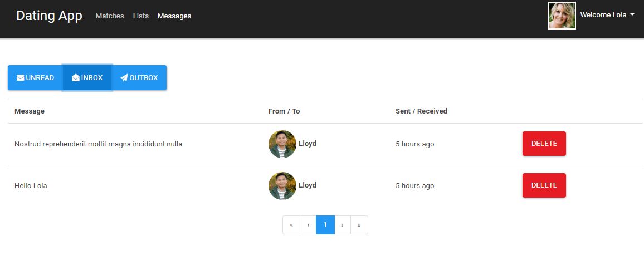Image resolution: width=644 pixels, height=270 pixels.
Task: Click Lloyd's avatar in the Nostrud message row
Action: (x=282, y=144)
